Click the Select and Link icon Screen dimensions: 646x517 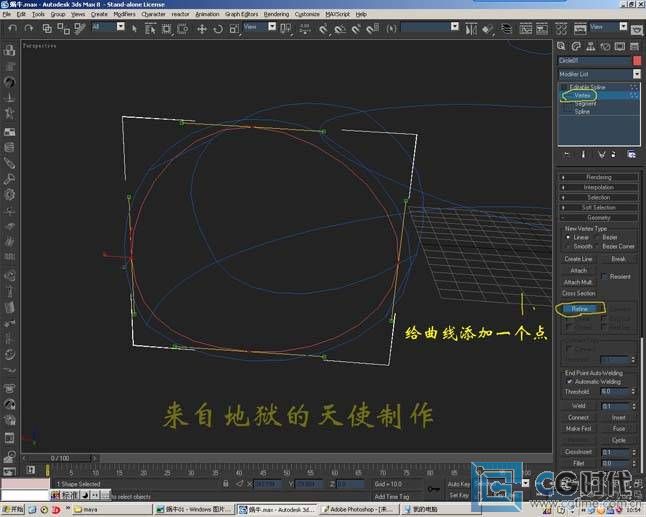pos(47,28)
